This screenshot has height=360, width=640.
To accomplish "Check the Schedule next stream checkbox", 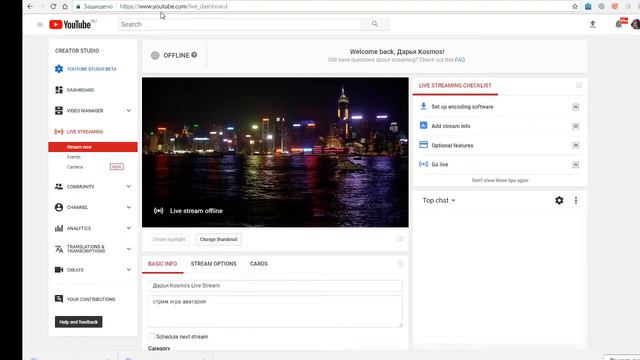I will [151, 336].
